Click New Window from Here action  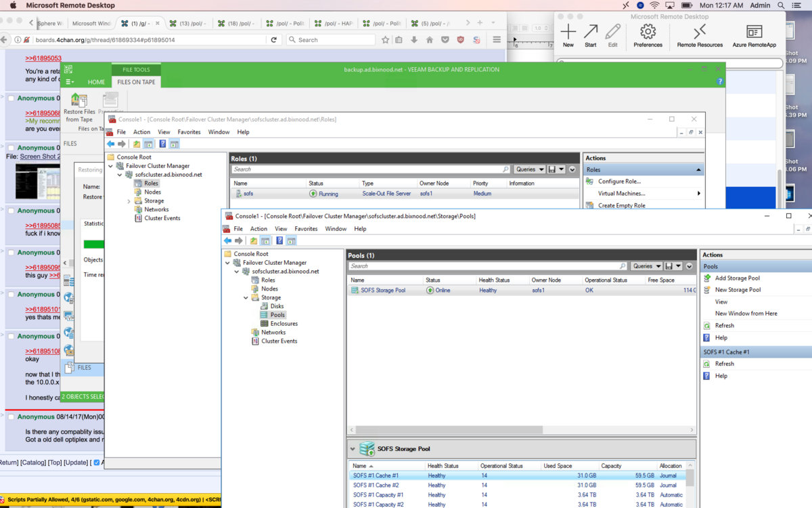pos(746,314)
